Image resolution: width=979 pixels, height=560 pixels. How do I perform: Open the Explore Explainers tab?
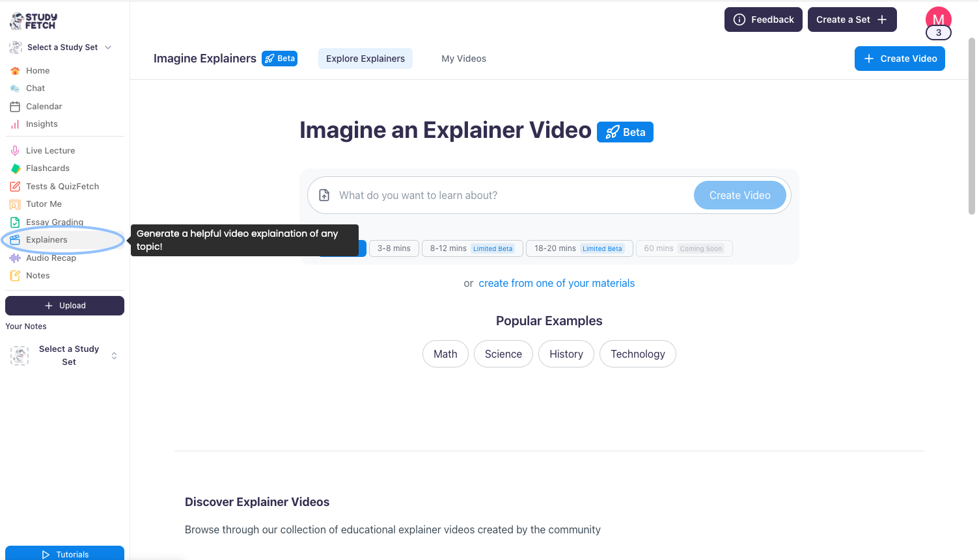click(365, 59)
